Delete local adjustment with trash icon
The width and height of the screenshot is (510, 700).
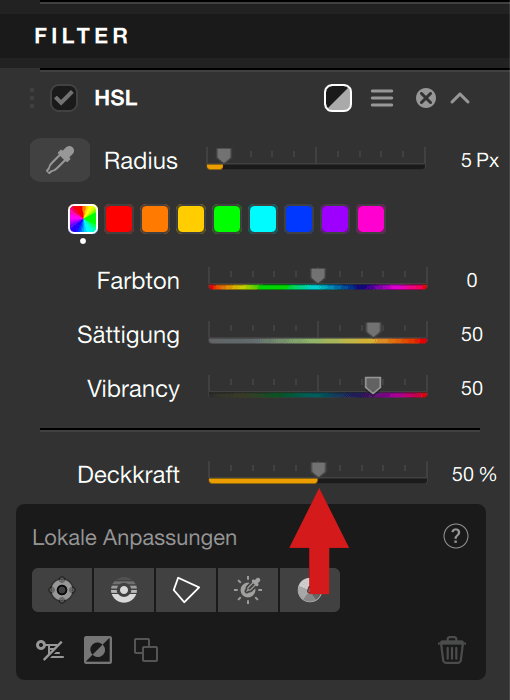(452, 650)
